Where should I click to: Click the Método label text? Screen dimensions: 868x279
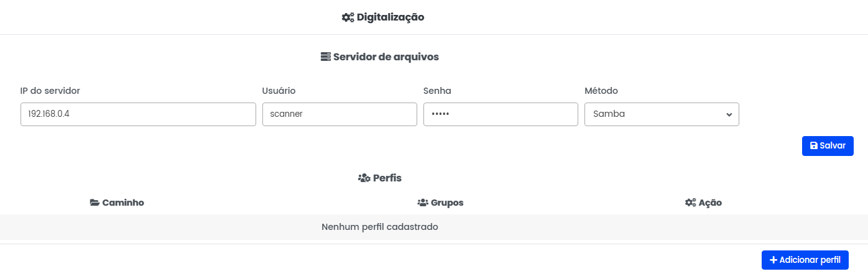pyautogui.click(x=601, y=91)
